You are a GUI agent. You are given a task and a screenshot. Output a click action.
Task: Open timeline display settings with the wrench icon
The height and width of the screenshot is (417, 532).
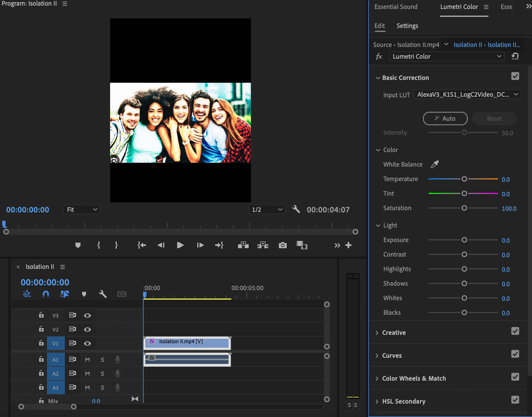(102, 294)
